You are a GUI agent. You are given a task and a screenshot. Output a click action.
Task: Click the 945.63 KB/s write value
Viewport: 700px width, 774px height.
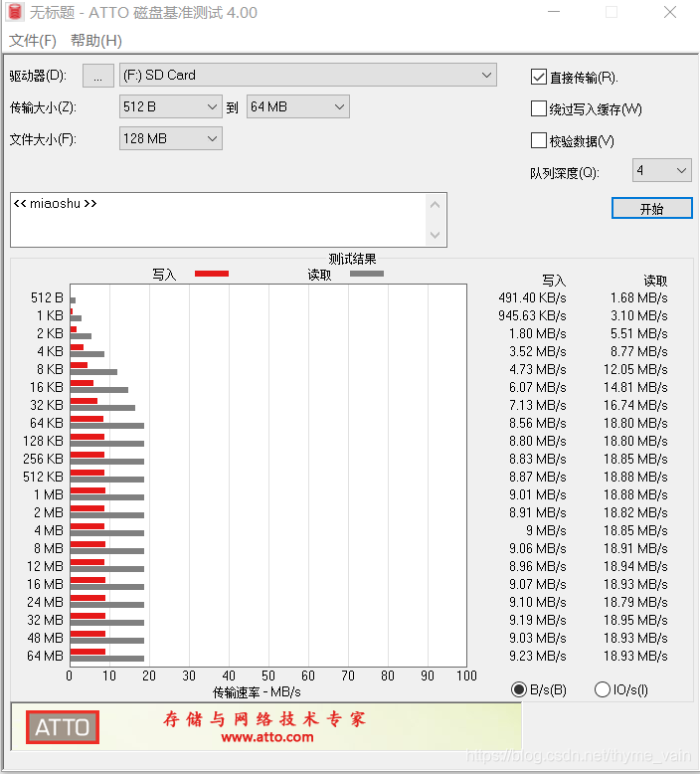pyautogui.click(x=532, y=316)
